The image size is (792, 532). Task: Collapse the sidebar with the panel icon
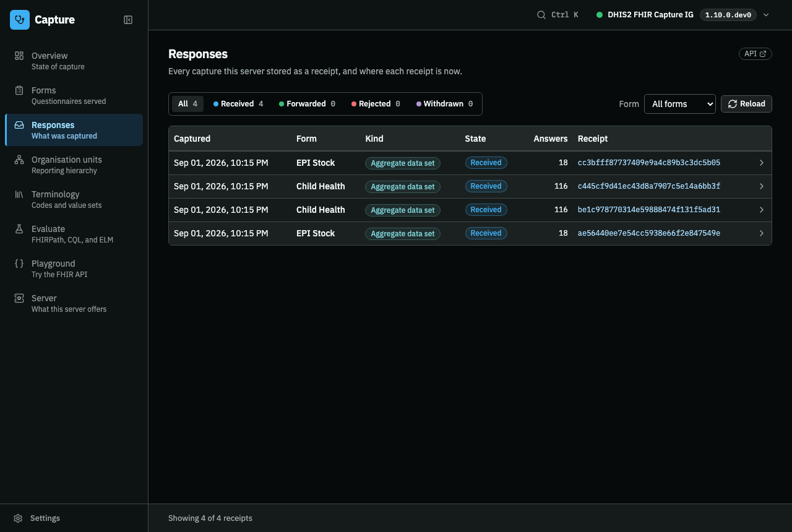[x=128, y=20]
